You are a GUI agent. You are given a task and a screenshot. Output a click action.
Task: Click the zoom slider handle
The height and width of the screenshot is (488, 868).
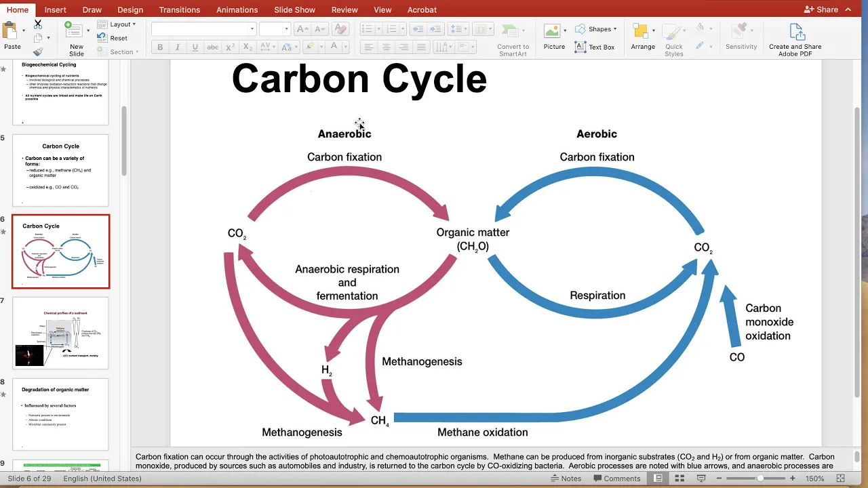[x=760, y=479]
